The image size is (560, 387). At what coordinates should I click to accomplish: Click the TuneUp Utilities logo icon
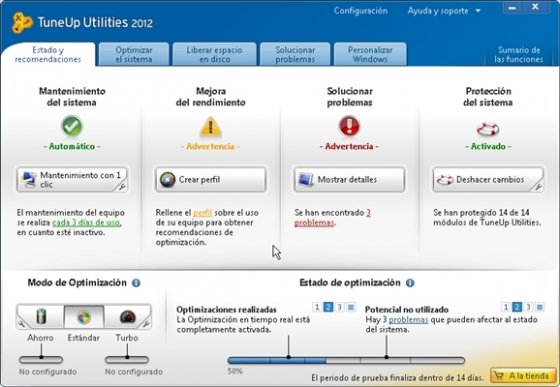[x=22, y=23]
